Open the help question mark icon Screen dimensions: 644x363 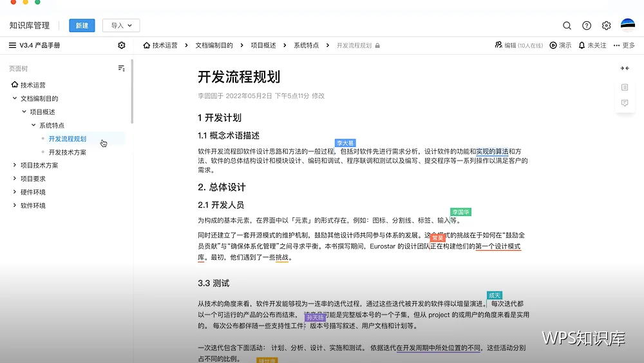(x=587, y=26)
